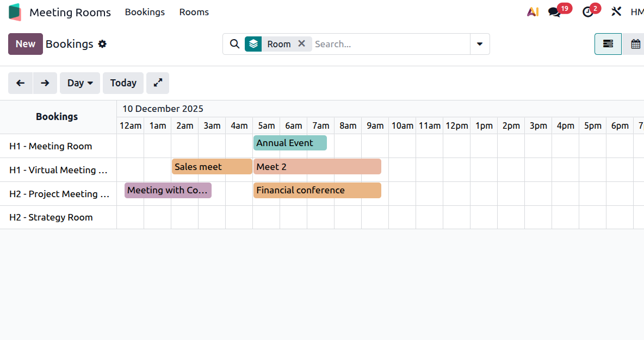This screenshot has width=644, height=340.
Task: Click the Meeting Rooms app logo icon
Action: pyautogui.click(x=15, y=12)
